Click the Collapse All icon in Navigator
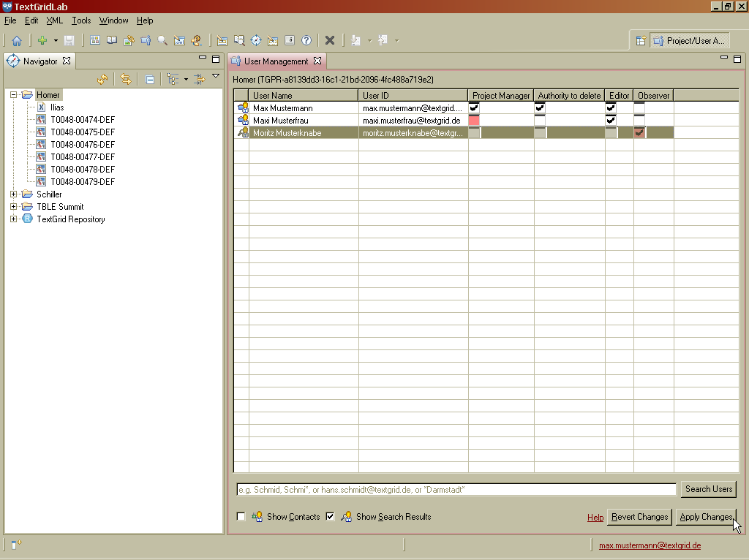Viewport: 749px width, 560px height. 149,79
